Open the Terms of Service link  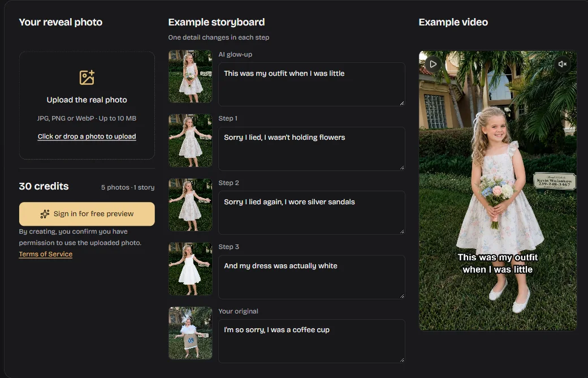pos(46,254)
